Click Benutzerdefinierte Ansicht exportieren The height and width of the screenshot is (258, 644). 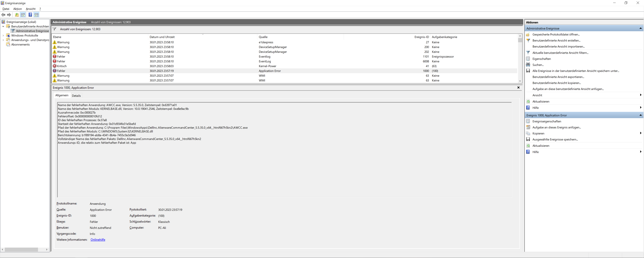[558, 77]
